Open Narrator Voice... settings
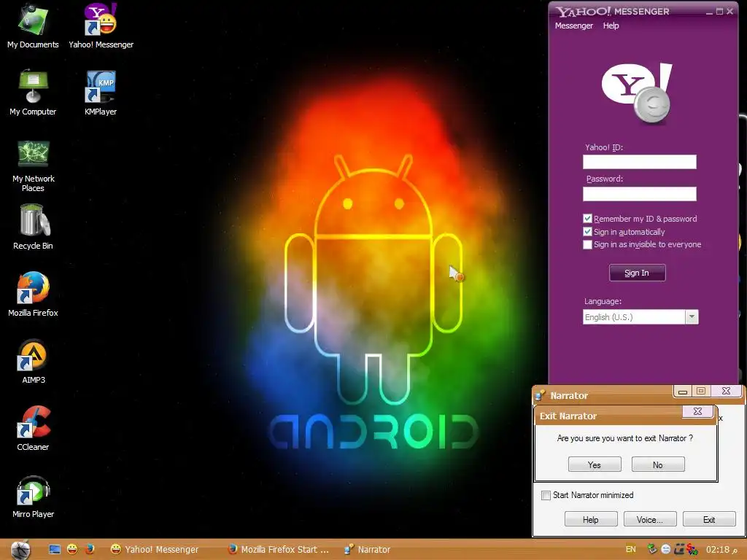The width and height of the screenshot is (747, 560). coord(650,519)
